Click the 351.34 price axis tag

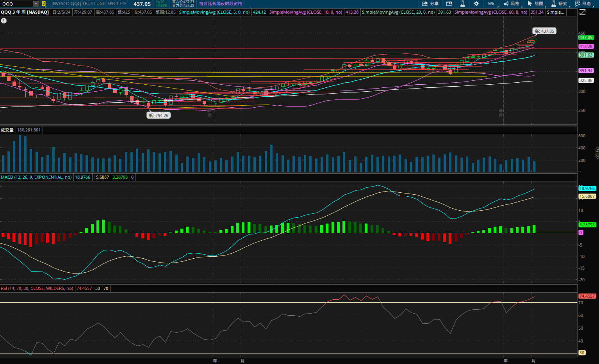[x=586, y=71]
